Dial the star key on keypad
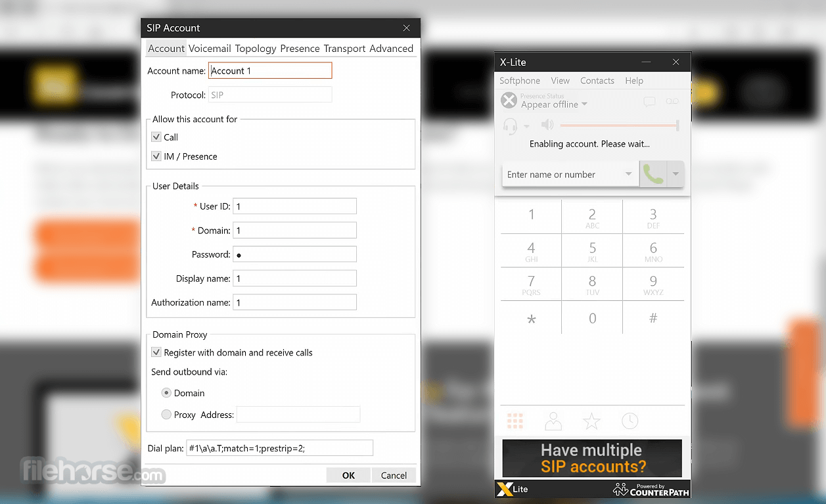Image resolution: width=826 pixels, height=504 pixels. 531,319
